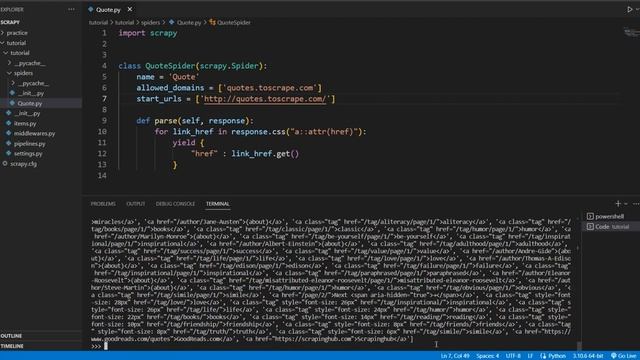Image resolution: width=640 pixels, height=360 pixels.
Task: Switch to the PROBLEMS panel tab
Action: [x=103, y=204]
